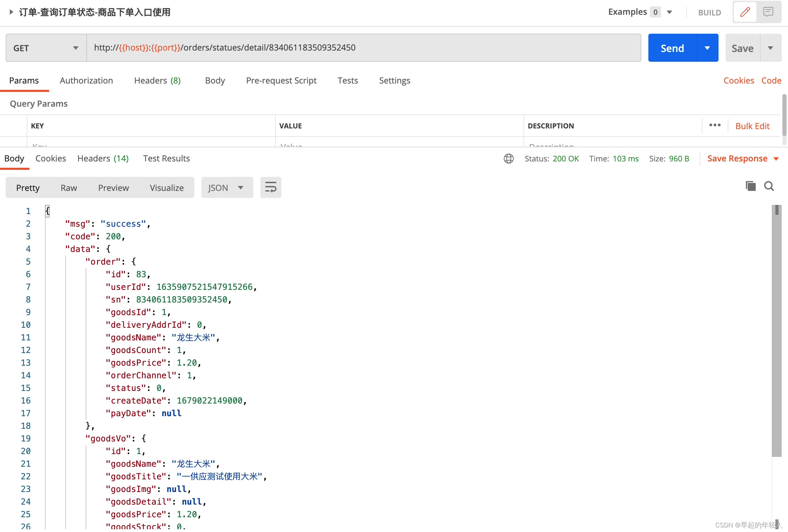Switch to the Visualize view
788x532 pixels.
tap(167, 188)
